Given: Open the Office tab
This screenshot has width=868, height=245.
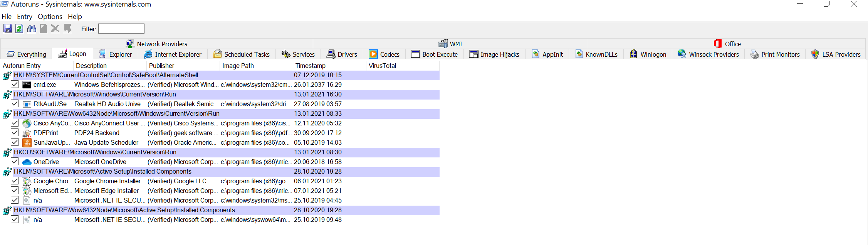Looking at the screenshot, I should [x=727, y=44].
